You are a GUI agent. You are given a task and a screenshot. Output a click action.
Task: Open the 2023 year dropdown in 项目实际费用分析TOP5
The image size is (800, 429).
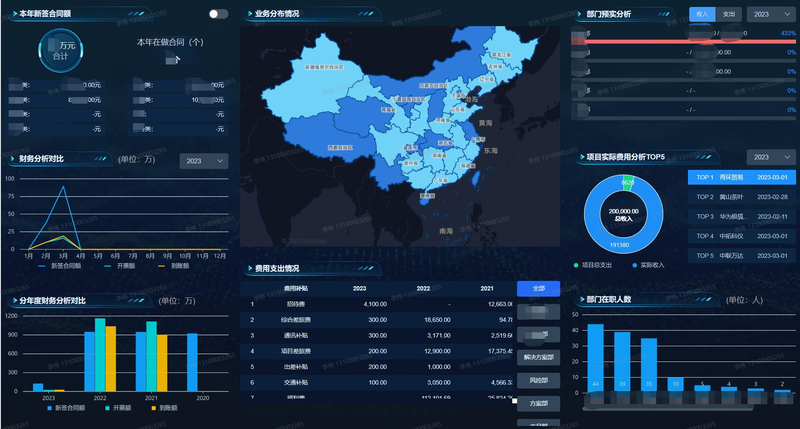pyautogui.click(x=771, y=157)
